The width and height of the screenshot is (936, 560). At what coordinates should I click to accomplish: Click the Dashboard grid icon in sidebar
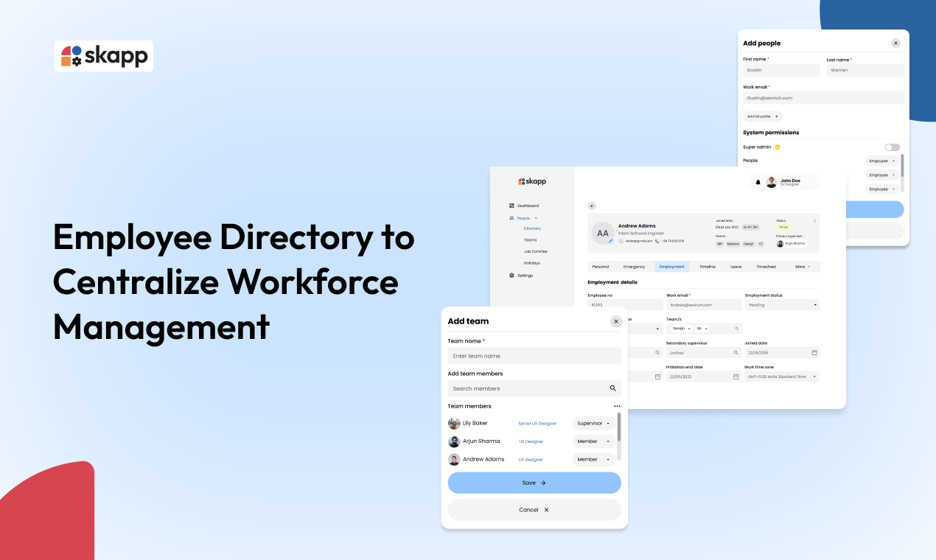pos(511,206)
